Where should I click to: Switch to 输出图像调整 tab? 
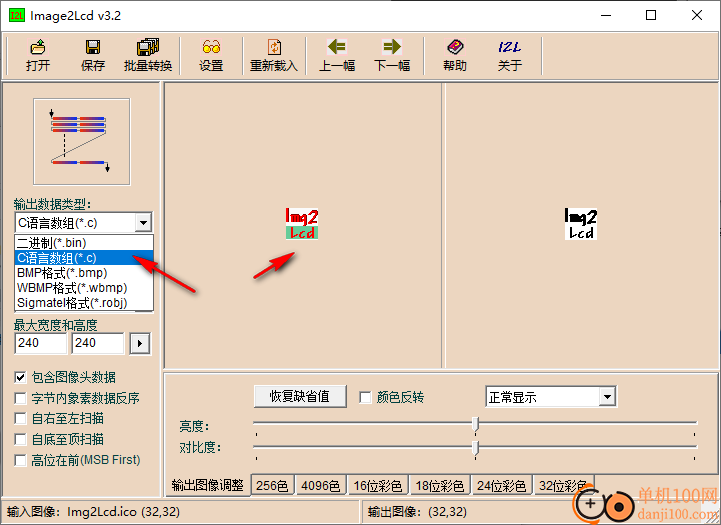tap(207, 485)
